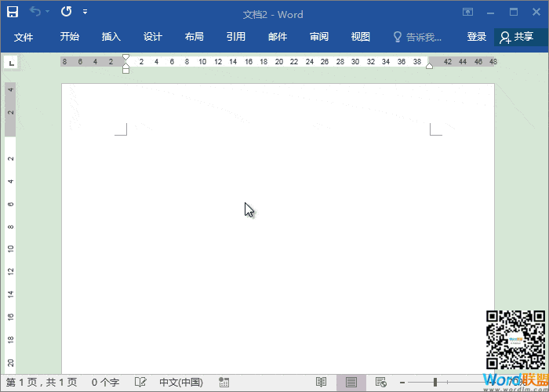
Task: Select the 邮件 Mailings tab
Action: point(278,36)
